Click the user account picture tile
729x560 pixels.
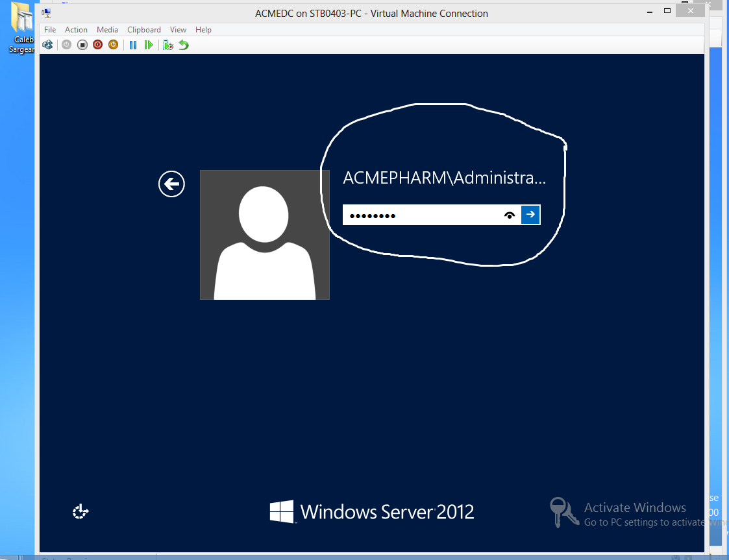tap(265, 235)
